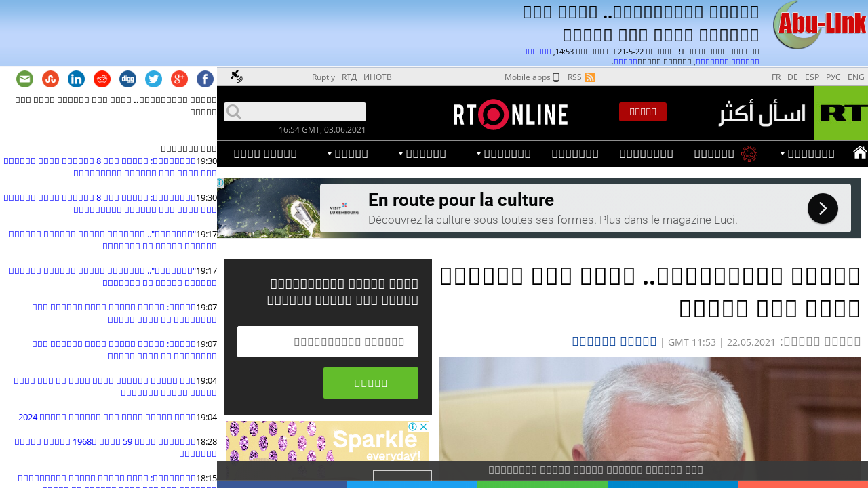Share on Google+ with the red icon
868x488 pixels.
(x=180, y=79)
